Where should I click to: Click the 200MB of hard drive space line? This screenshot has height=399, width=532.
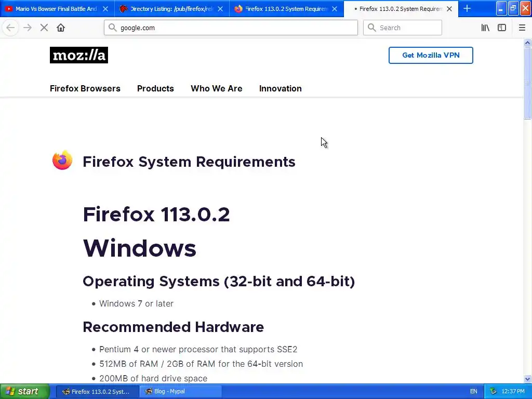[x=153, y=378]
